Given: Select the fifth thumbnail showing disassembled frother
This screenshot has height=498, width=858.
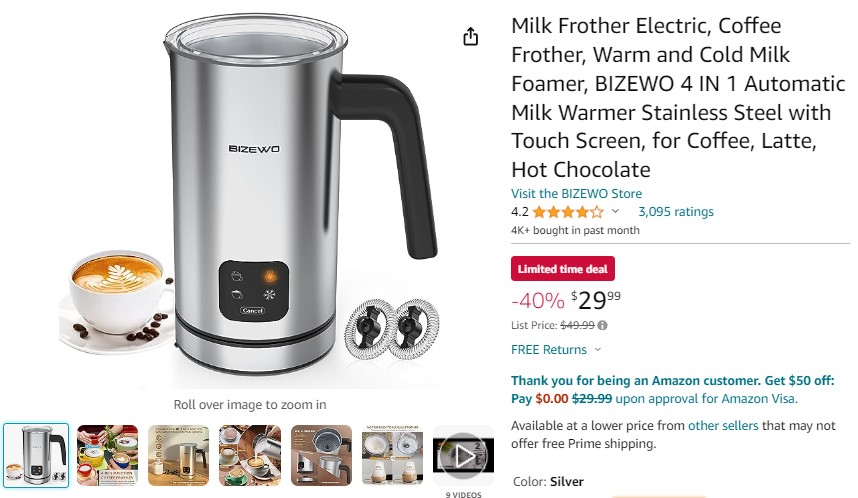Looking at the screenshot, I should (x=321, y=455).
